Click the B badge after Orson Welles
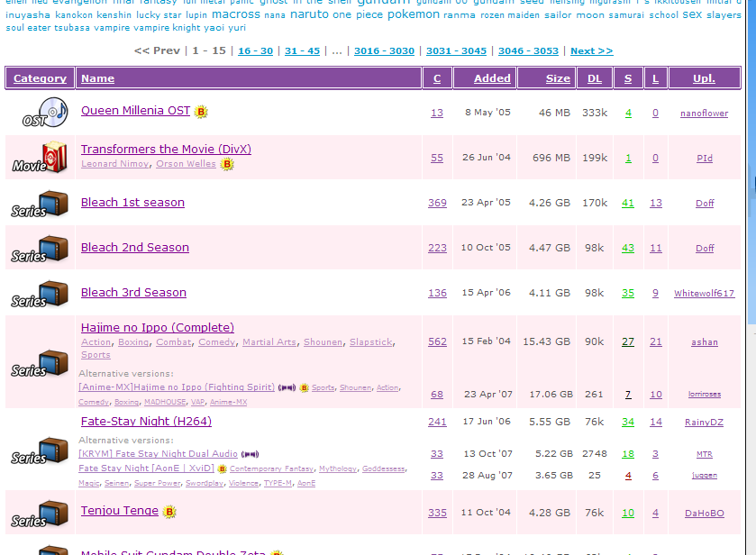This screenshot has width=756, height=555. (x=227, y=164)
